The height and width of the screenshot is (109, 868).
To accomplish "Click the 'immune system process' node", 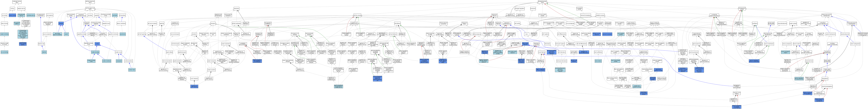I will click(x=542, y=15).
